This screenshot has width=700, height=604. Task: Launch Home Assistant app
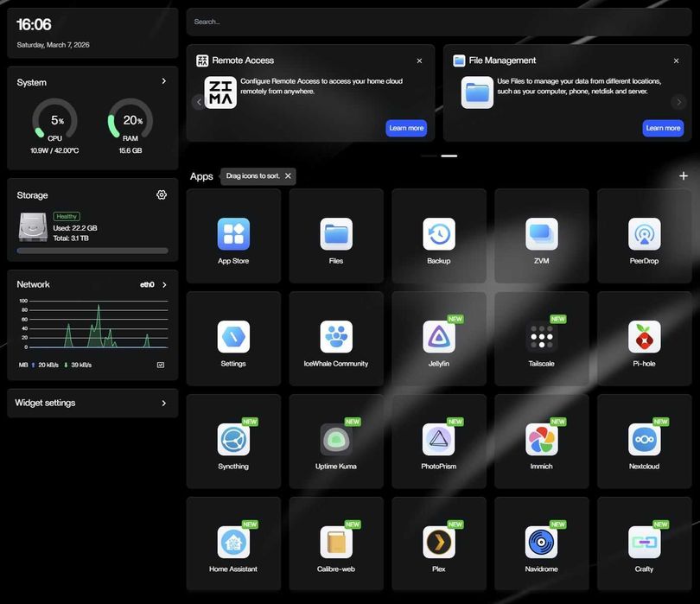point(233,543)
